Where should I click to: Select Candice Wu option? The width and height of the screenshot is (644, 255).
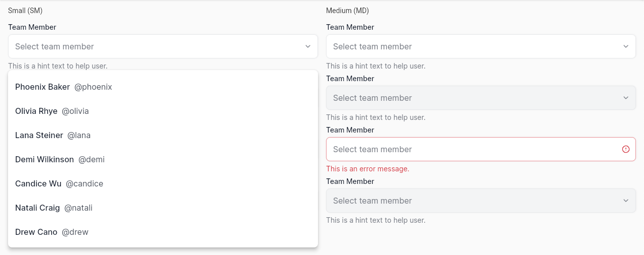click(163, 183)
